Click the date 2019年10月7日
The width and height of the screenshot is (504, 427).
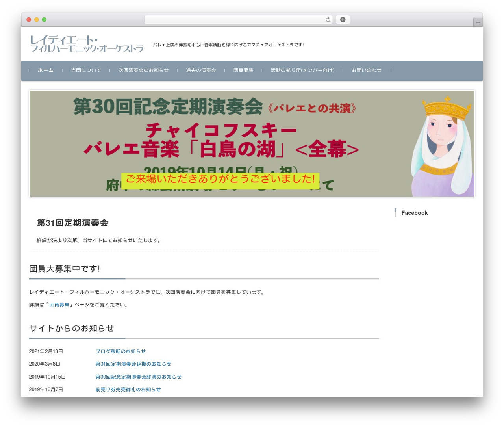point(46,390)
